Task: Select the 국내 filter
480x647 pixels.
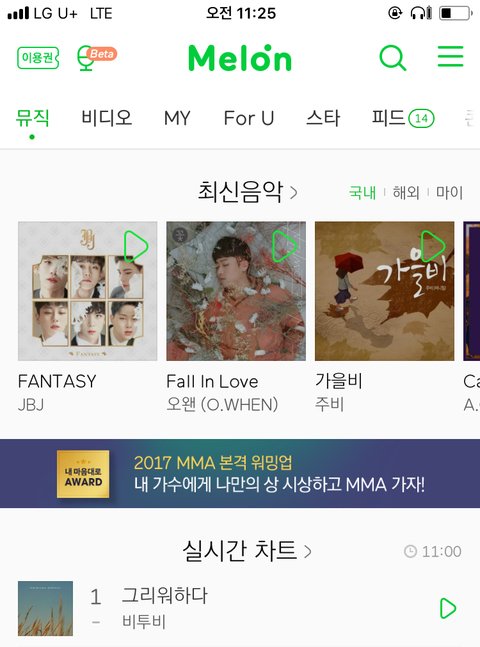Action: click(362, 192)
